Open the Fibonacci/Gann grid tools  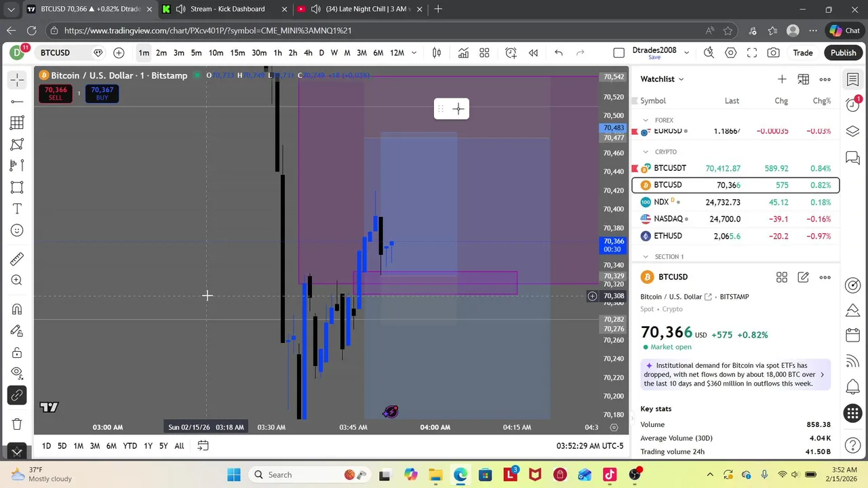point(17,123)
